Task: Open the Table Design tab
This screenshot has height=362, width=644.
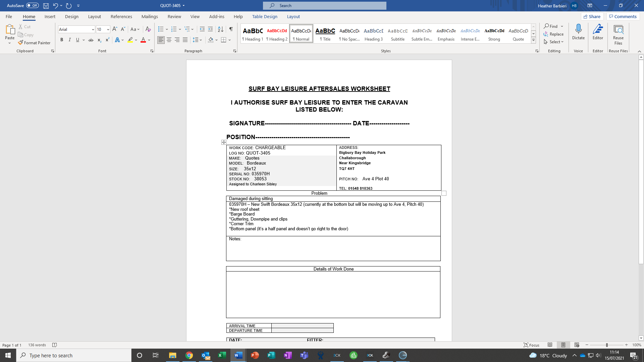Action: pyautogui.click(x=265, y=16)
